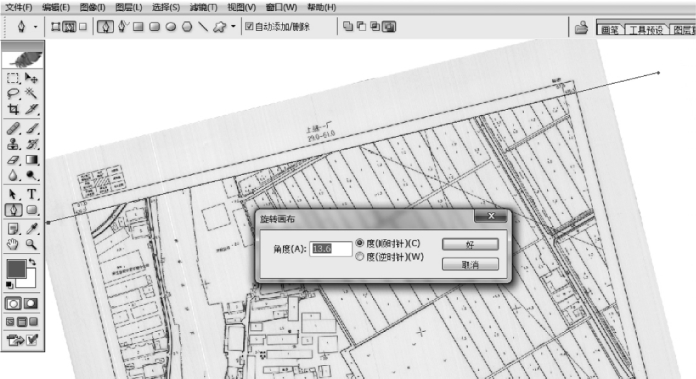This screenshot has height=379, width=696.
Task: Select clockwise degrees radio option
Action: point(360,243)
